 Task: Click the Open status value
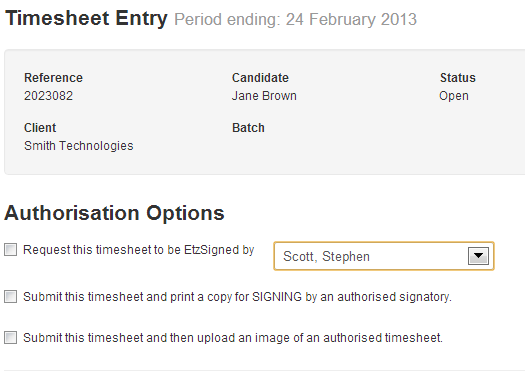coord(454,96)
